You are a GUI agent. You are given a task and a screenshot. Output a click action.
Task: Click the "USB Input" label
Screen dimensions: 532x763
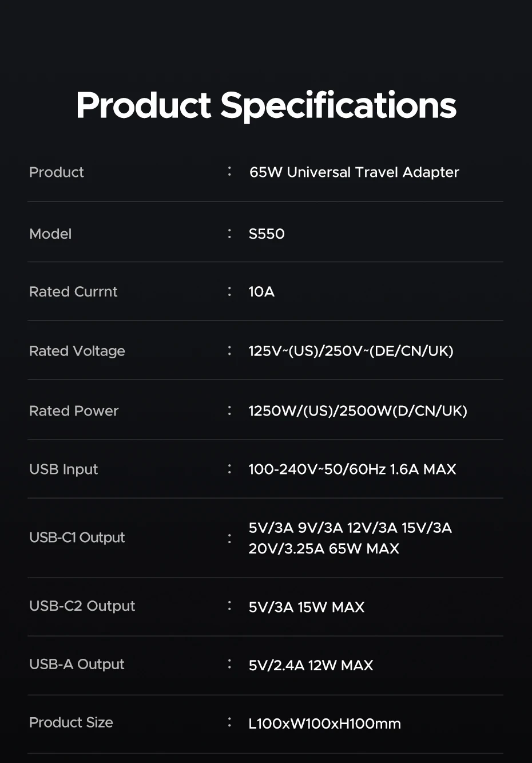(x=63, y=469)
